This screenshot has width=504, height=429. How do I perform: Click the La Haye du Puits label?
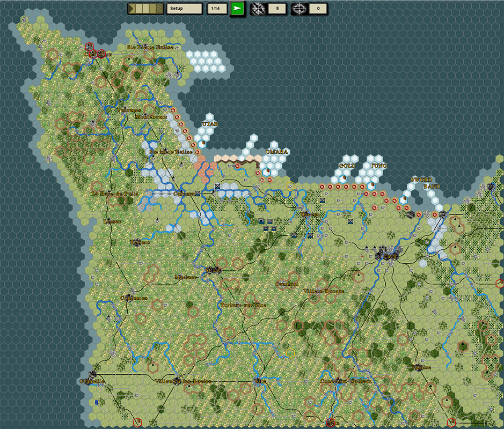point(115,194)
